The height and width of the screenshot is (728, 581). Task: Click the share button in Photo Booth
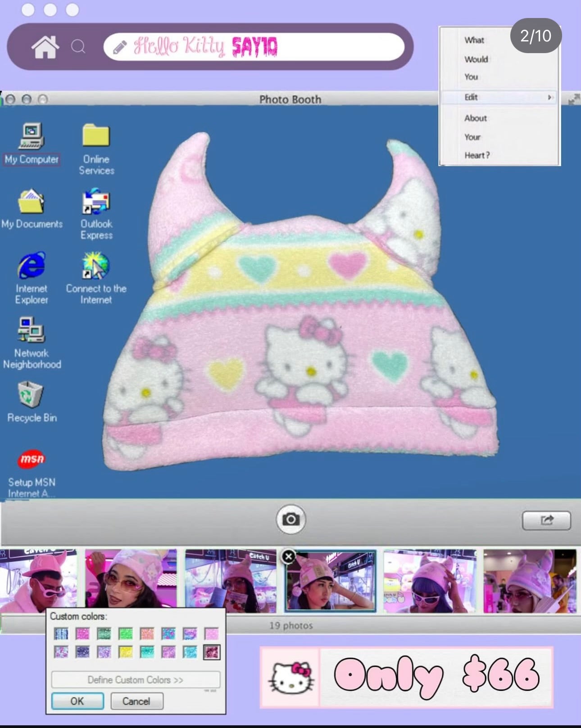click(x=546, y=520)
